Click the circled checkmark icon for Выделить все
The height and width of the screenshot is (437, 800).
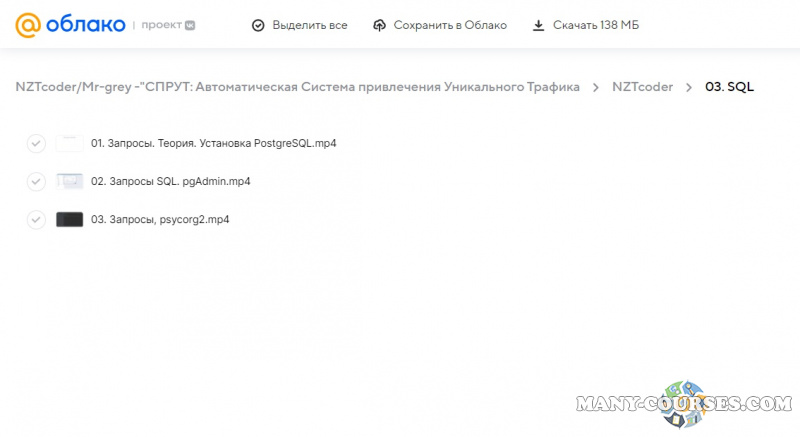pyautogui.click(x=258, y=25)
